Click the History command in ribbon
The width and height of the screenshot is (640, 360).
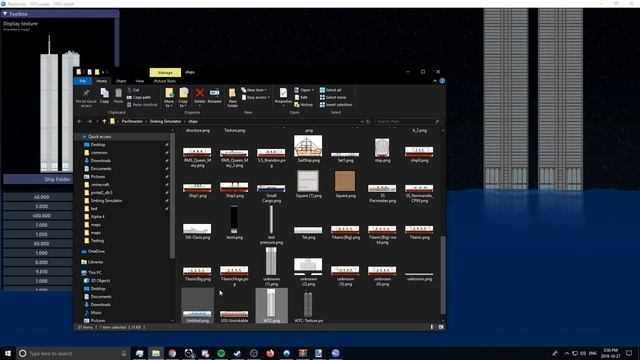pyautogui.click(x=303, y=105)
